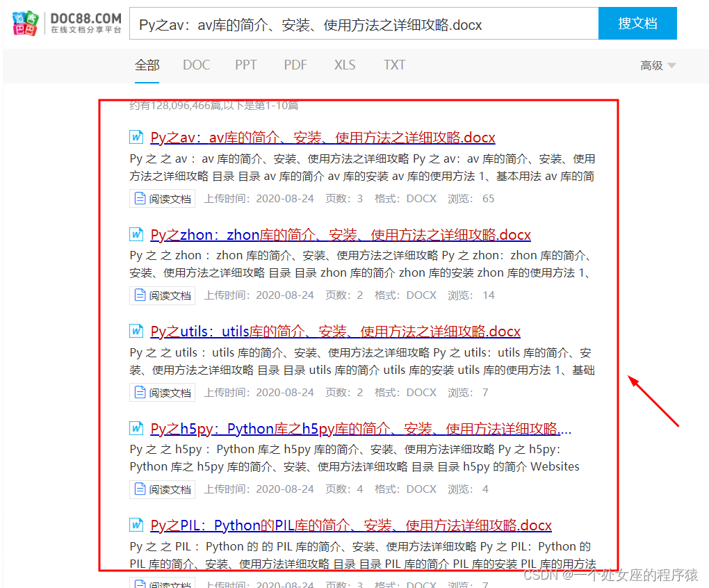Open the Py之zhon库 docx result link
This screenshot has height=588, width=709.
pos(341,234)
